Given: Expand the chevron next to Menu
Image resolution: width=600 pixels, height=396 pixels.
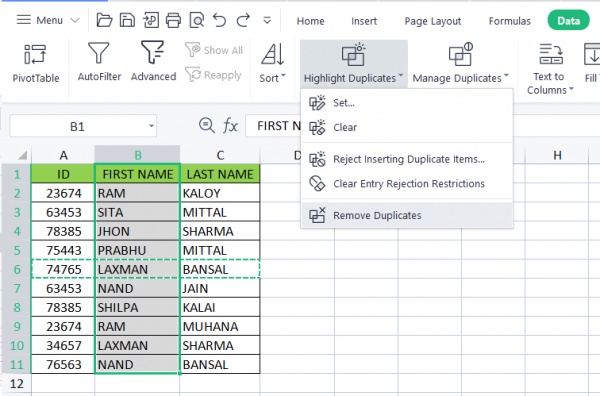Looking at the screenshot, I should [75, 20].
